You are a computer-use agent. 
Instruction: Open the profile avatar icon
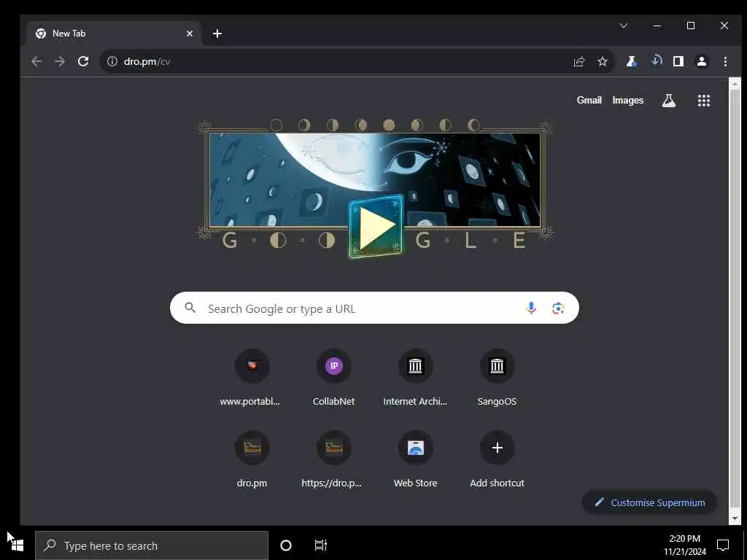click(702, 61)
